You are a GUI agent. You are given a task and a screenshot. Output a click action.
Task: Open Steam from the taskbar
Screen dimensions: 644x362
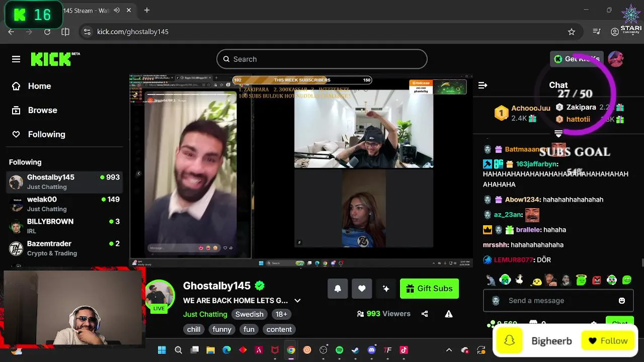pos(355,350)
